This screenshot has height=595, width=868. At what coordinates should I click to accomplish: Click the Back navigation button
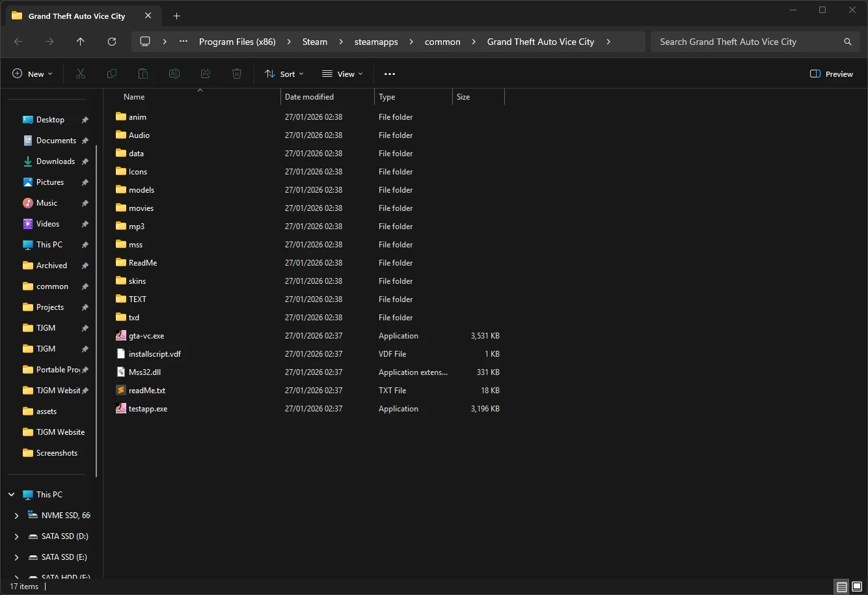(x=18, y=41)
